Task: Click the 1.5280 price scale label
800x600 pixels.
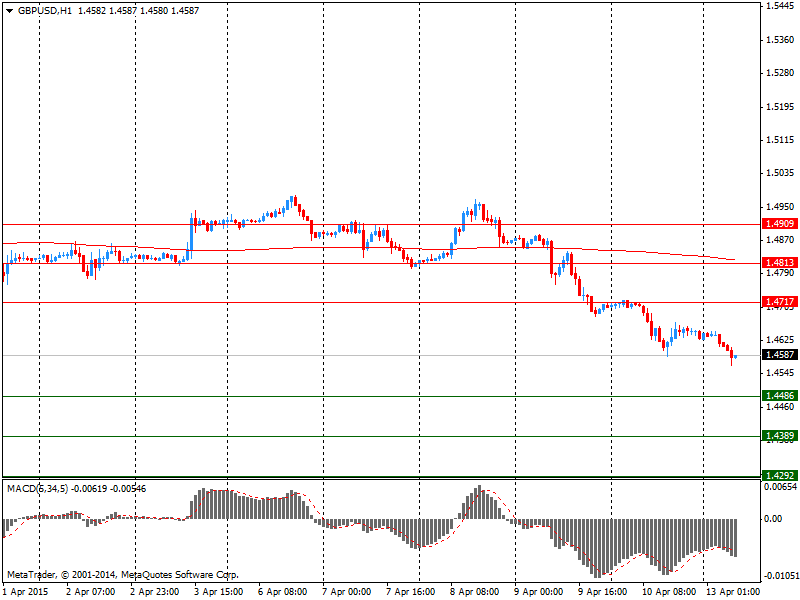Action: pos(780,73)
